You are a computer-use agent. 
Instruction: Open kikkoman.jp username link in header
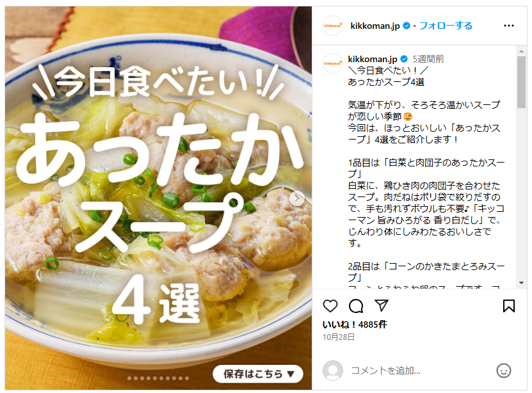pos(375,26)
